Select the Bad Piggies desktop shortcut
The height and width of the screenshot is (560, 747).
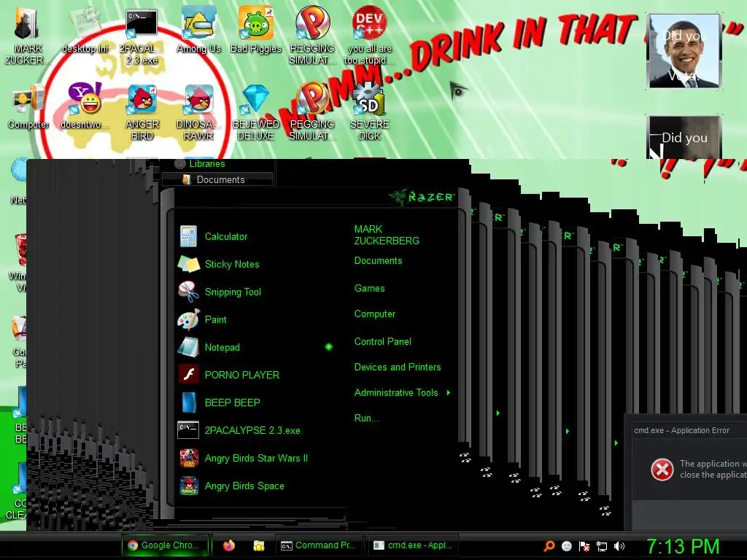click(x=256, y=31)
